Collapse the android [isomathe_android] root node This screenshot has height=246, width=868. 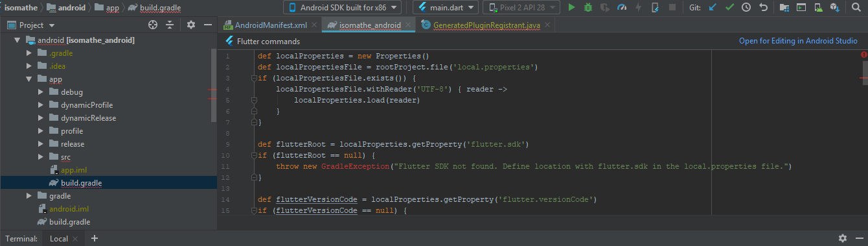(17, 40)
